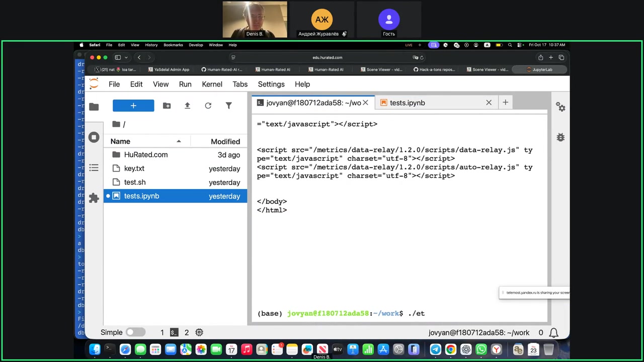Click the notifications bell in status bar
The height and width of the screenshot is (362, 644).
(x=553, y=332)
